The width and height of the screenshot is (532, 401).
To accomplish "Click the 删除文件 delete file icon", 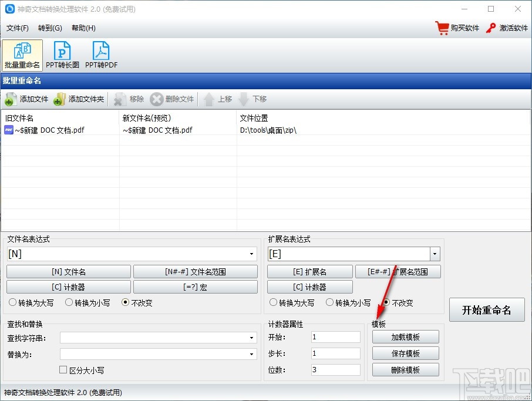I will 156,99.
